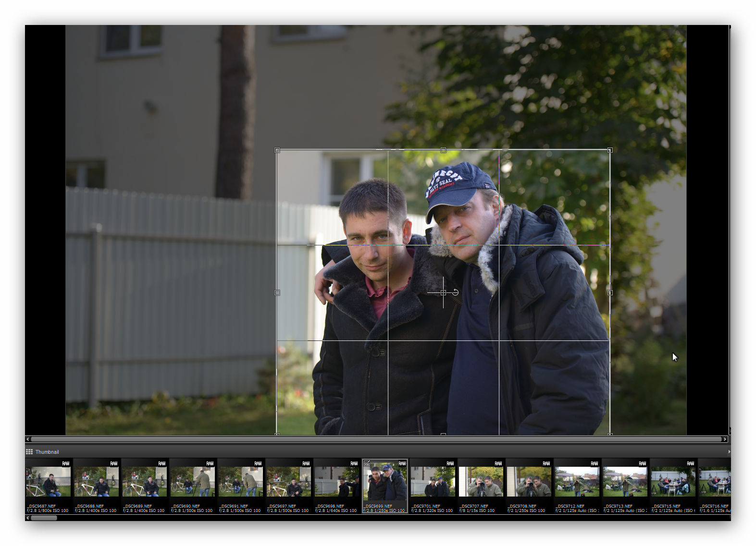Click the Thumbnail grid view icon
The image size is (756, 546).
pos(29,452)
